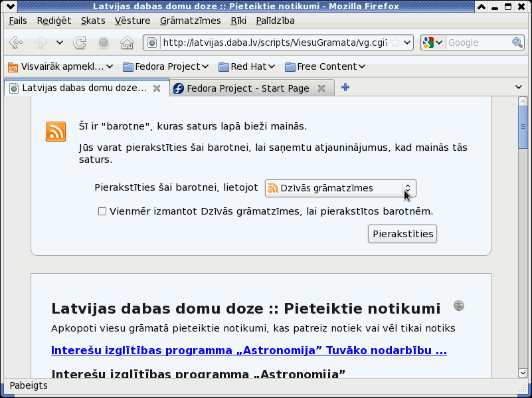532x398 pixels.
Task: Reload the current page
Action: coord(80,43)
